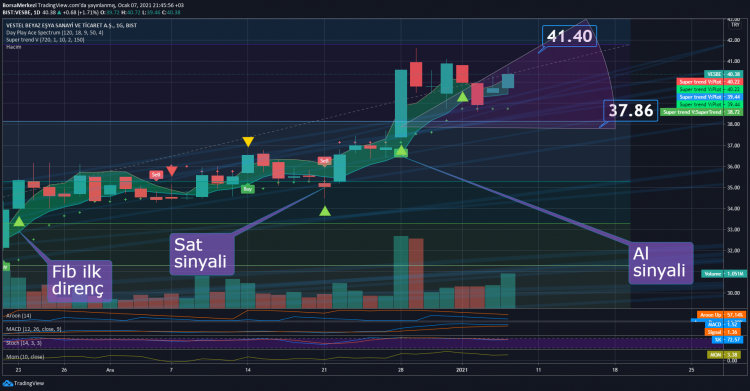750x391 pixels.
Task: Select the 37.86 price target label
Action: tap(630, 111)
